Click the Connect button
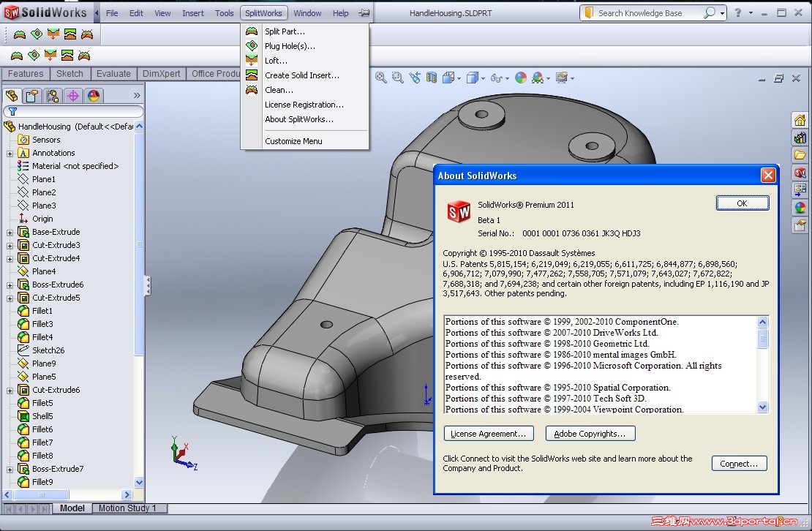This screenshot has height=531, width=812. [x=739, y=464]
